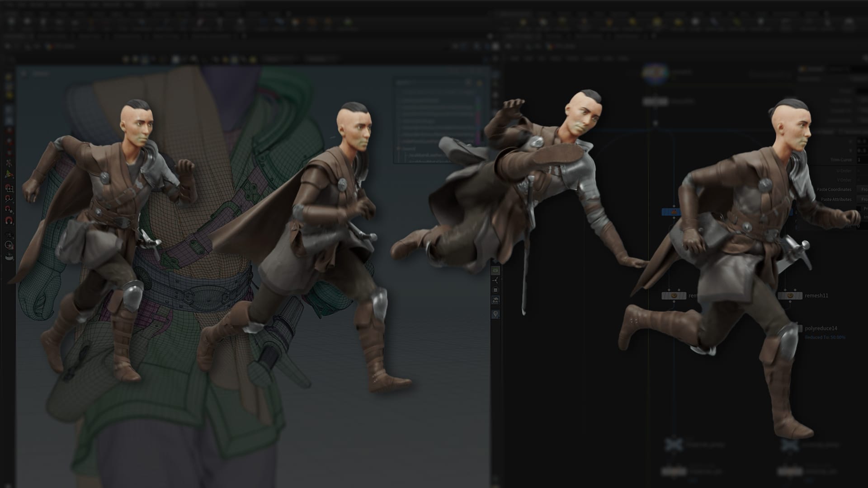Open the leftmost menu in the top menu bar
Screen dimensions: 868x488
pyautogui.click(x=11, y=5)
